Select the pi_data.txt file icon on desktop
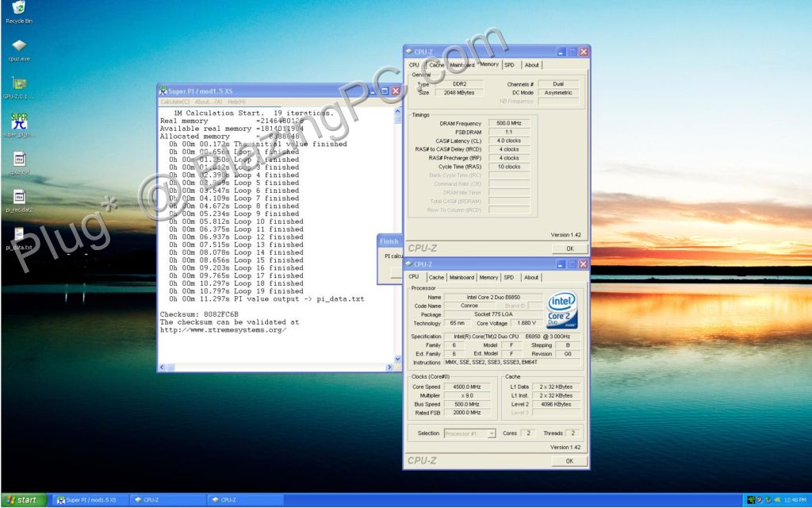 pos(19,234)
